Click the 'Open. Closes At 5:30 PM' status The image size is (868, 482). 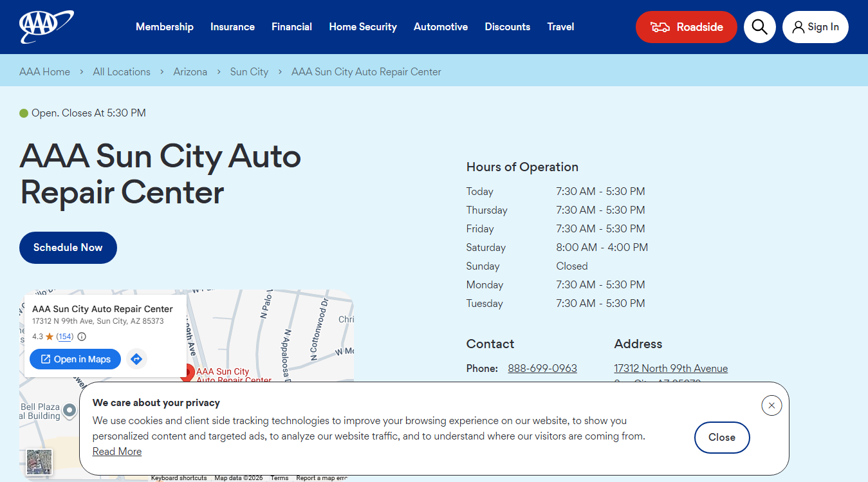click(83, 113)
